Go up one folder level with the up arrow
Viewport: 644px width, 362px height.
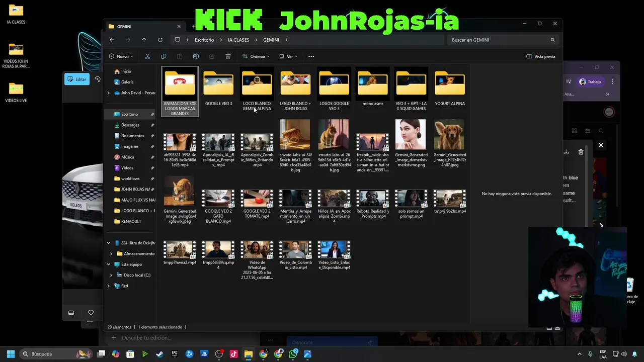tap(144, 40)
